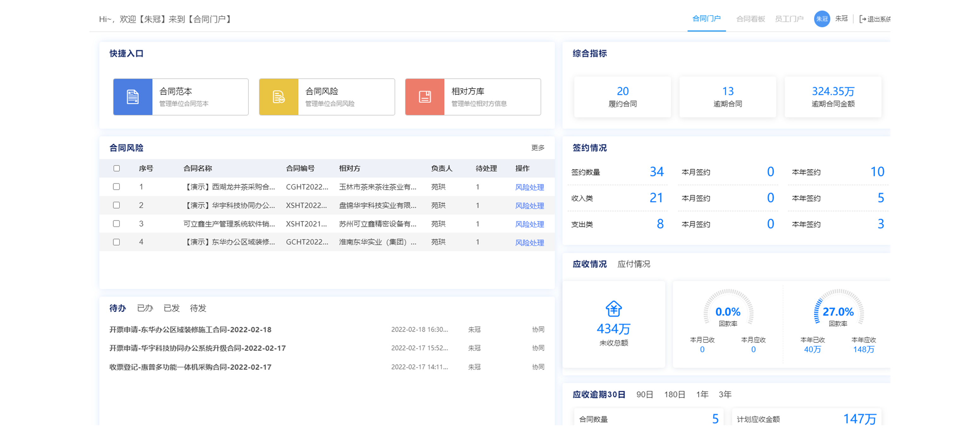Screen dimensions: 980x435
Task: Click the 逾期合同金额 324.35万 card
Action: [x=833, y=97]
